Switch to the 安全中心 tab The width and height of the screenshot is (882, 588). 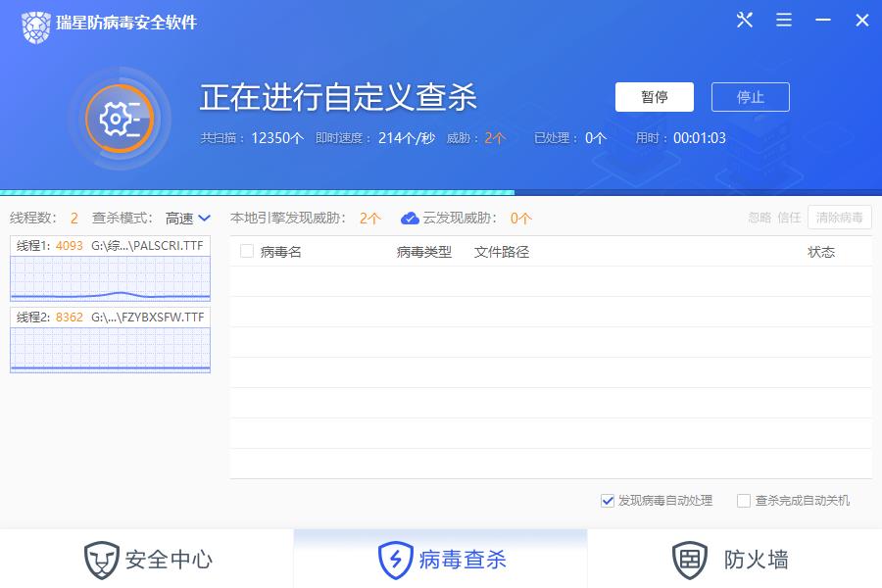147,559
